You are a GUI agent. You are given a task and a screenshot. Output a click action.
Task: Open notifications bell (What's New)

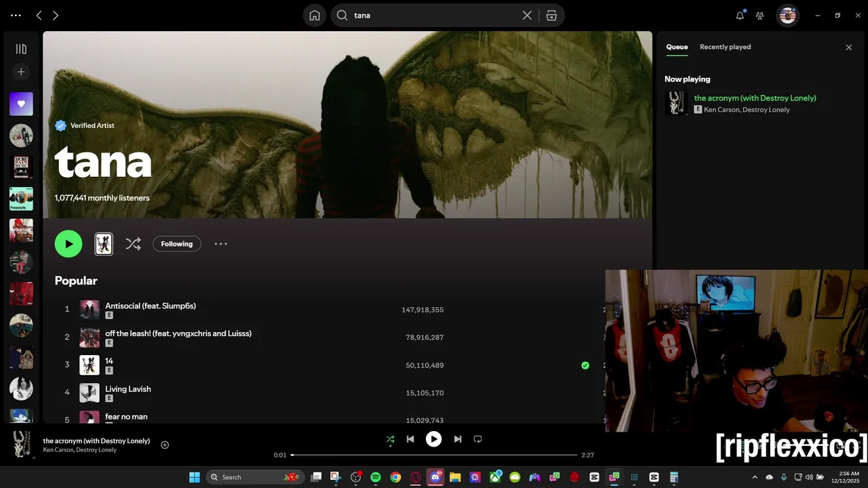click(x=740, y=16)
